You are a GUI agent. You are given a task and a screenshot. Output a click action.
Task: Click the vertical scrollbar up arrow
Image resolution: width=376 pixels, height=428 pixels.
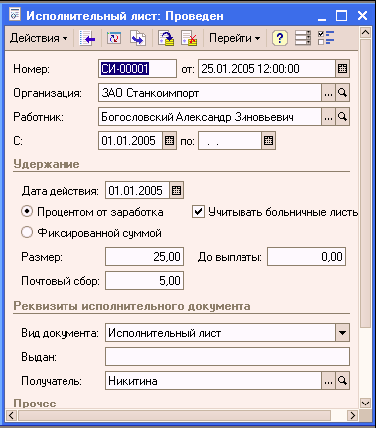[365, 33]
